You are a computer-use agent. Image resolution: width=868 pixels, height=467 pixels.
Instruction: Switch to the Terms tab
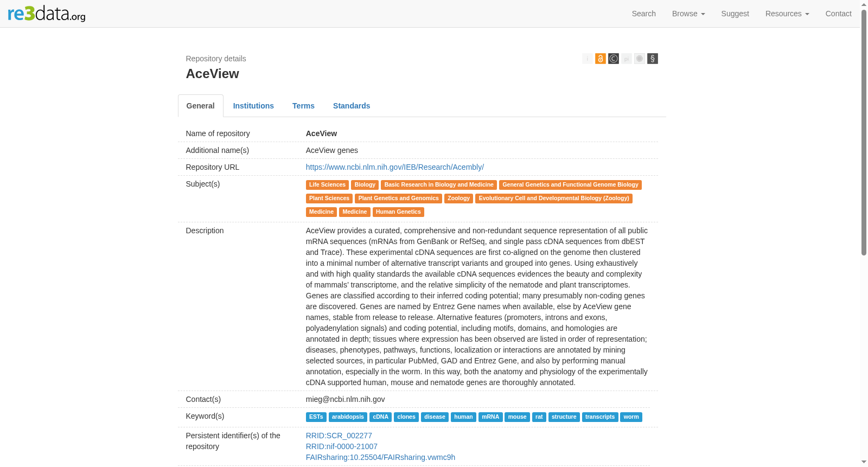click(303, 106)
